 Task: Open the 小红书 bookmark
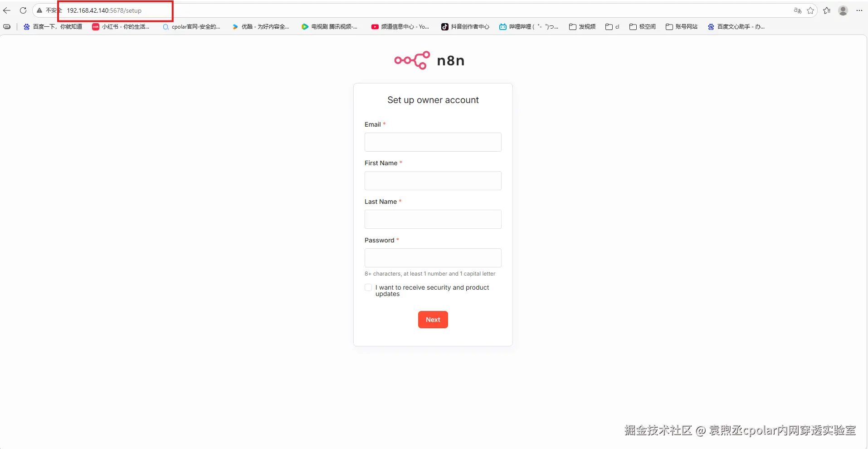pos(121,27)
